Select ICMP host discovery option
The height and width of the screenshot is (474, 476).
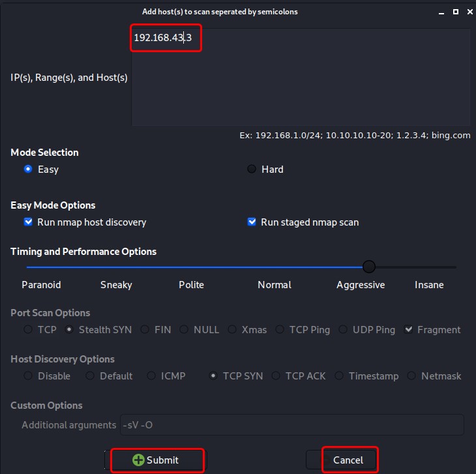tap(151, 376)
